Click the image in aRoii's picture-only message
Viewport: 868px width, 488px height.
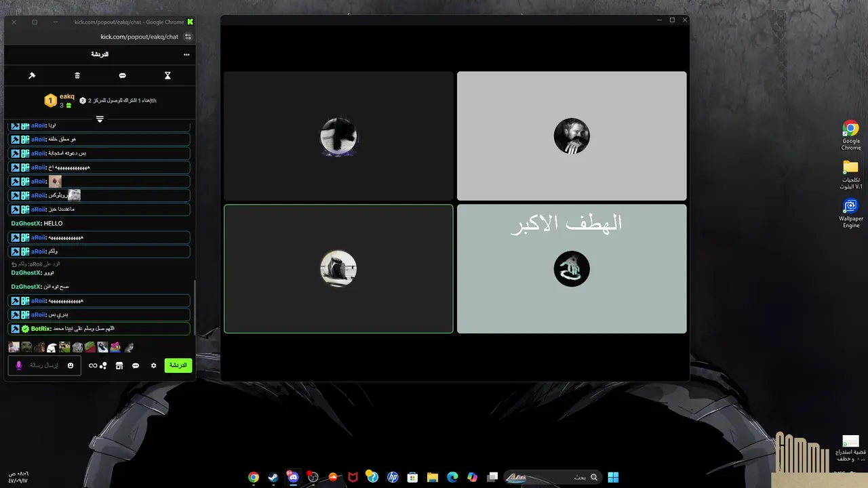pyautogui.click(x=55, y=181)
